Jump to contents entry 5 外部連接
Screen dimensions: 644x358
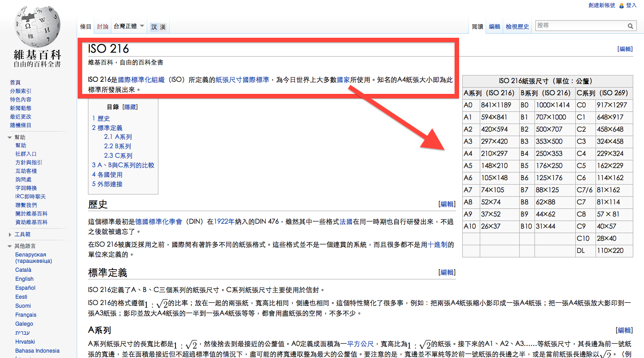(x=107, y=184)
